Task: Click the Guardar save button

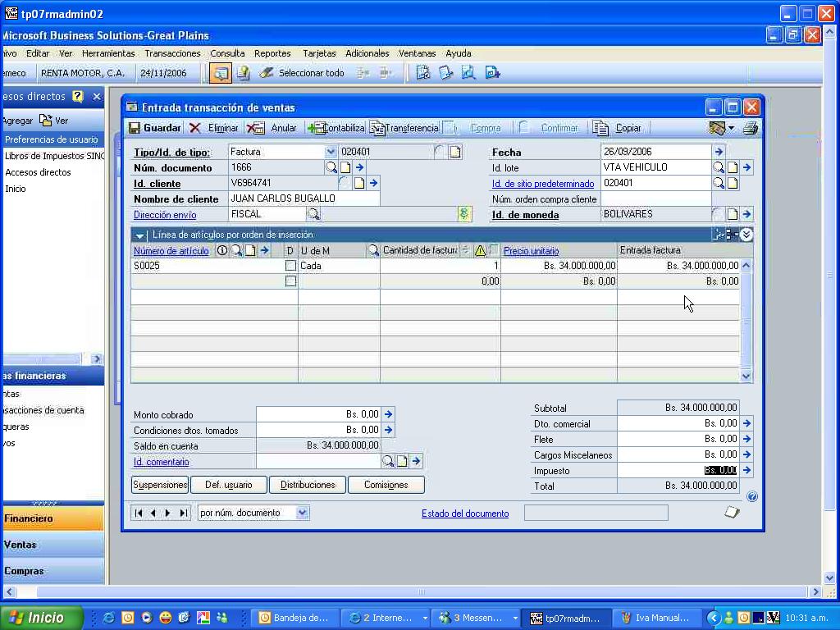Action: point(155,128)
